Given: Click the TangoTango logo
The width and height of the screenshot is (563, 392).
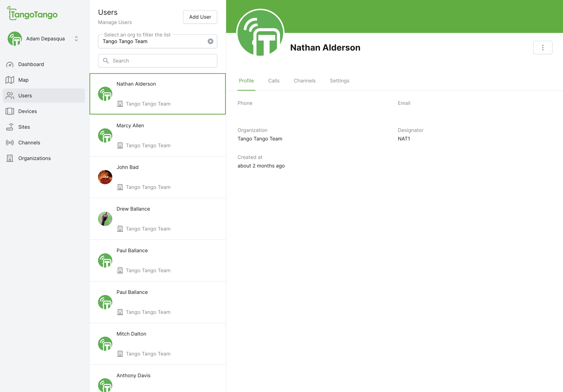Looking at the screenshot, I should (32, 14).
